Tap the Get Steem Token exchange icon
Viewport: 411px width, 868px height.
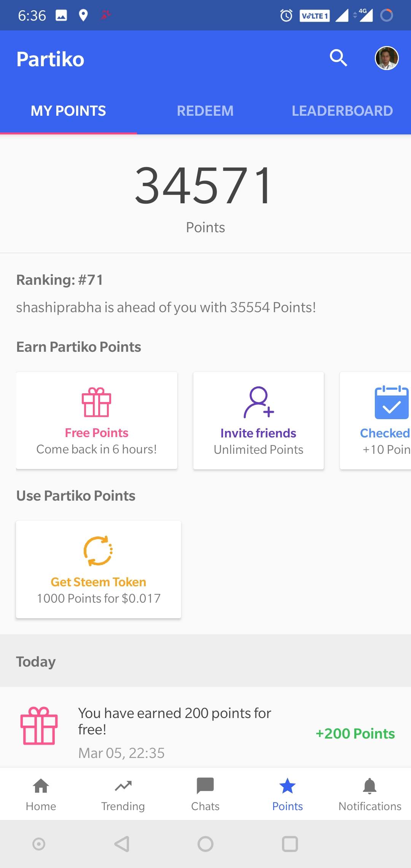[98, 551]
